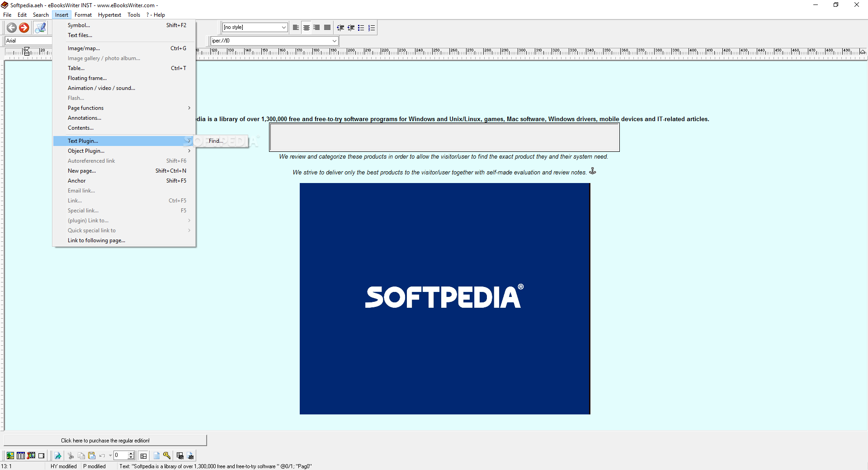Click the edit-mode pen icon
This screenshot has height=470, width=868.
pyautogui.click(x=40, y=28)
